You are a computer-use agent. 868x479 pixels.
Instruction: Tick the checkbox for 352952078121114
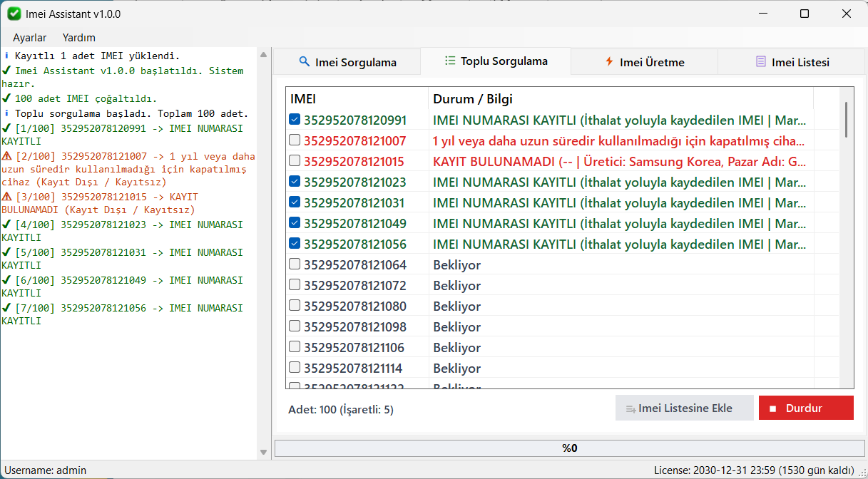point(295,368)
